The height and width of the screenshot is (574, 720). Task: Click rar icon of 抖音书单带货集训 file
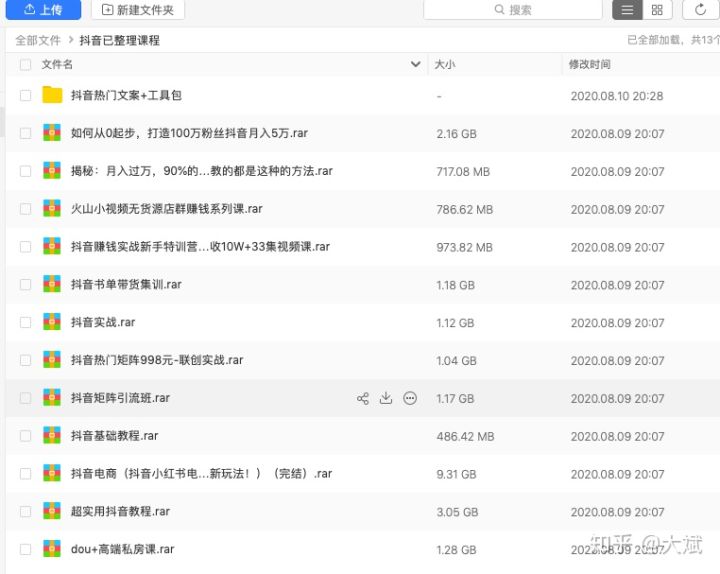pos(52,284)
